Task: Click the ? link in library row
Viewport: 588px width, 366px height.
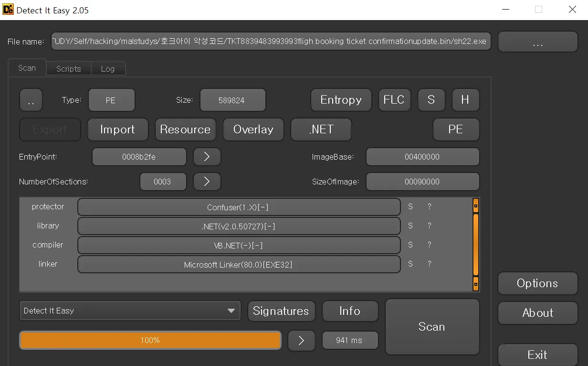Action: point(430,226)
